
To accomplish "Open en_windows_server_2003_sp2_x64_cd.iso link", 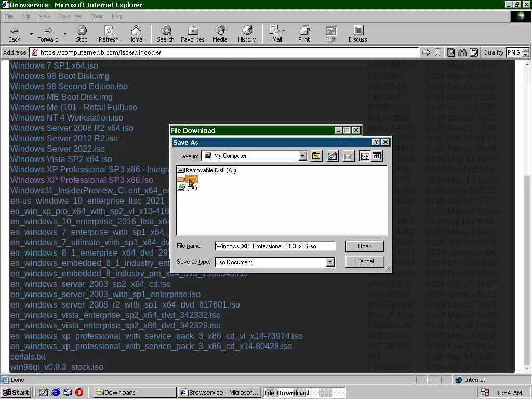I will tap(90, 284).
